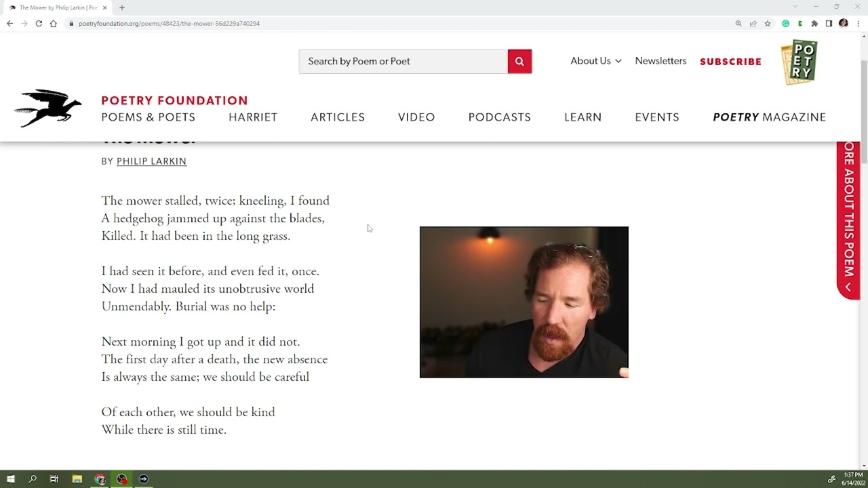Expand the About Us dropdown
The height and width of the screenshot is (488, 868).
coord(596,61)
